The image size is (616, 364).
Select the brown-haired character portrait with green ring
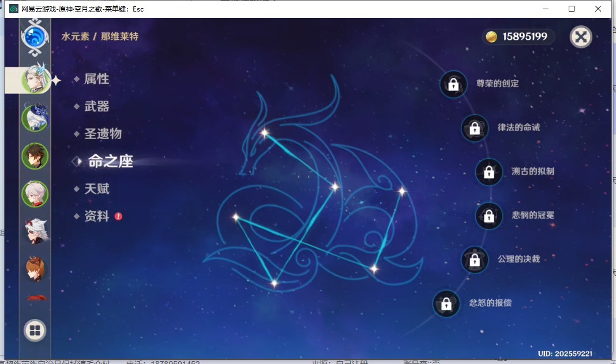[35, 156]
